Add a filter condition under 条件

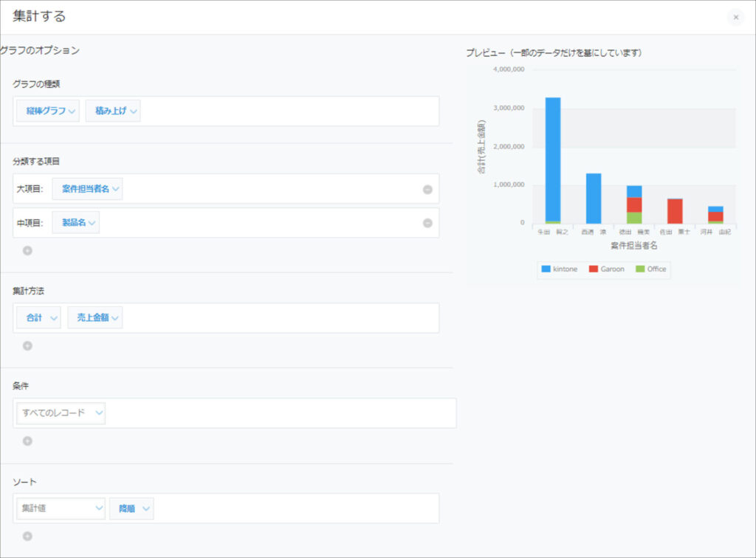(x=27, y=441)
